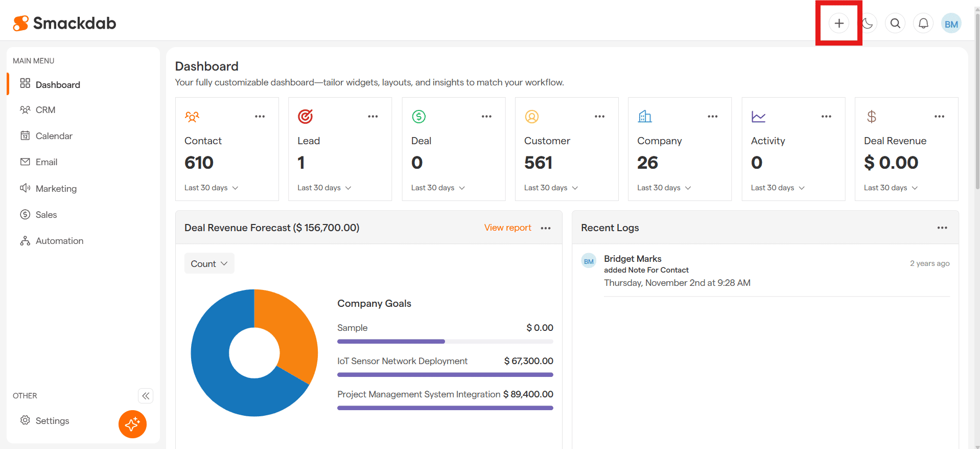Open the notifications bell
Viewport: 980px width, 449px height.
(x=923, y=24)
